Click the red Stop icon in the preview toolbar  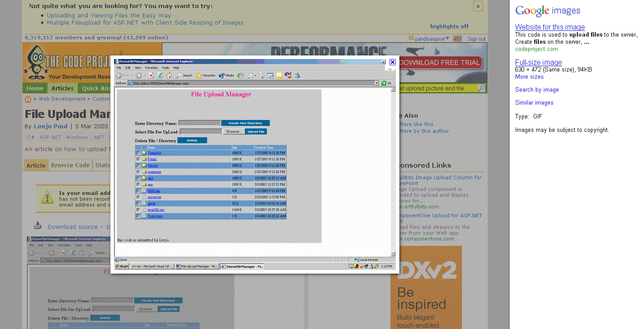click(x=151, y=76)
